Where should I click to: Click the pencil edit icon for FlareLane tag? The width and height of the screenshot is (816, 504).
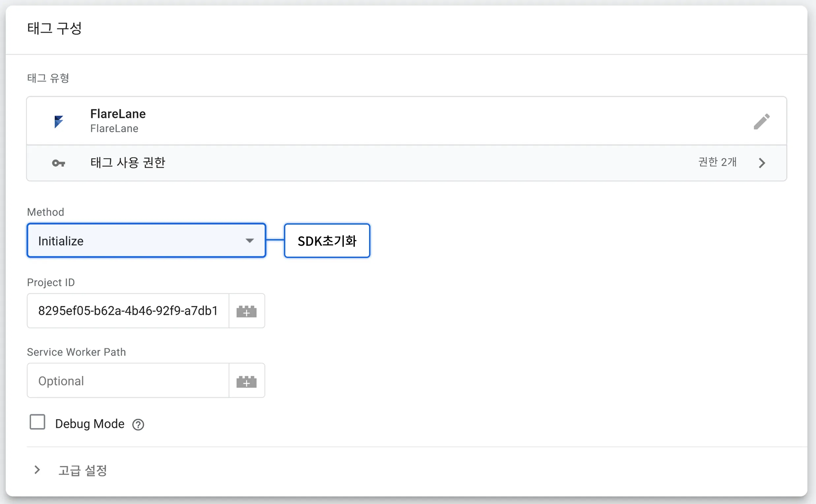pos(762,121)
